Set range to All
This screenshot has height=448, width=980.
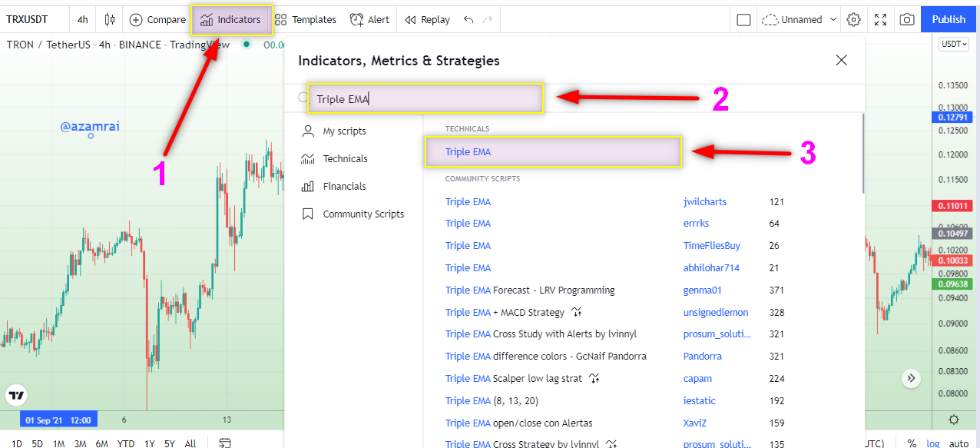[x=190, y=443]
